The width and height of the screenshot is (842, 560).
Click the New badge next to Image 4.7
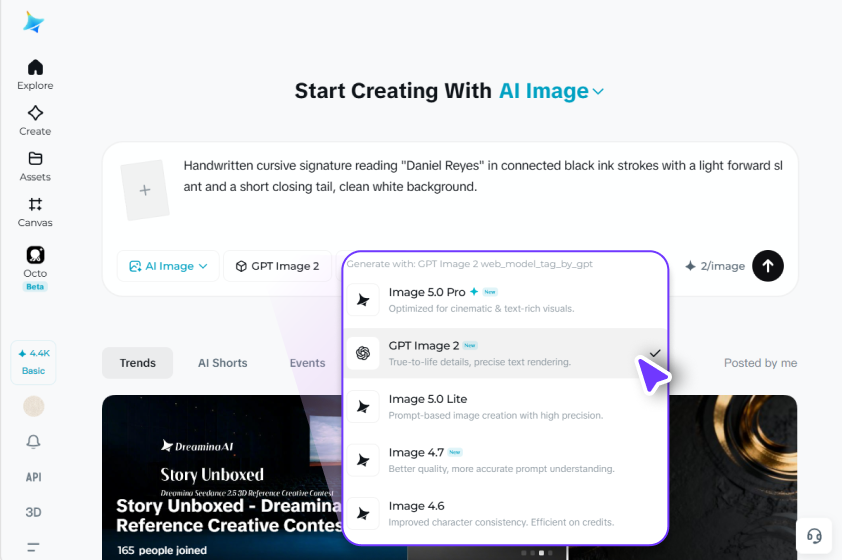click(x=455, y=452)
